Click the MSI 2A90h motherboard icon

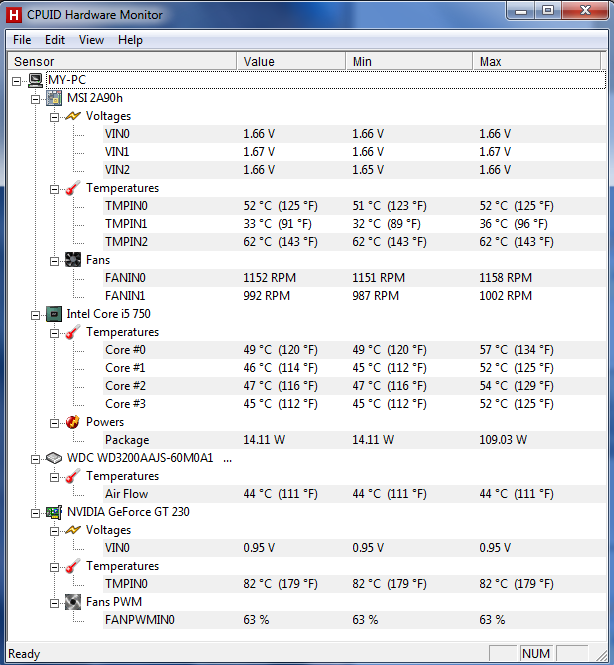click(54, 98)
